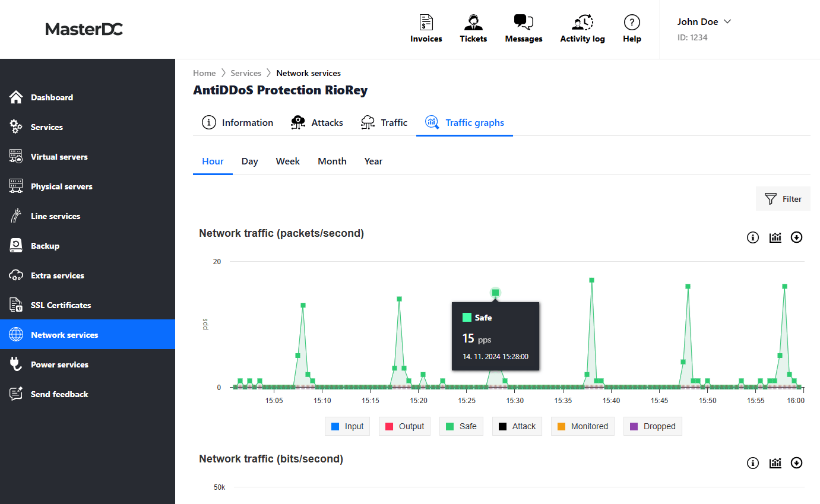Download the packets/second graph data

tap(796, 237)
